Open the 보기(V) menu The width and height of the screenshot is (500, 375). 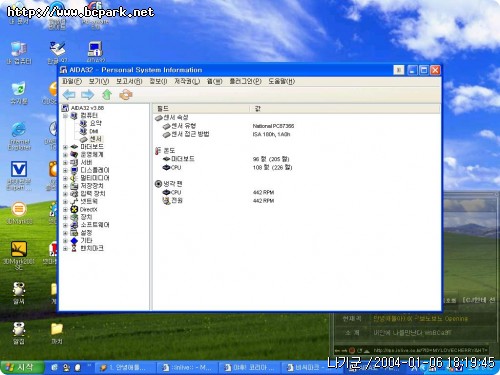pyautogui.click(x=99, y=81)
